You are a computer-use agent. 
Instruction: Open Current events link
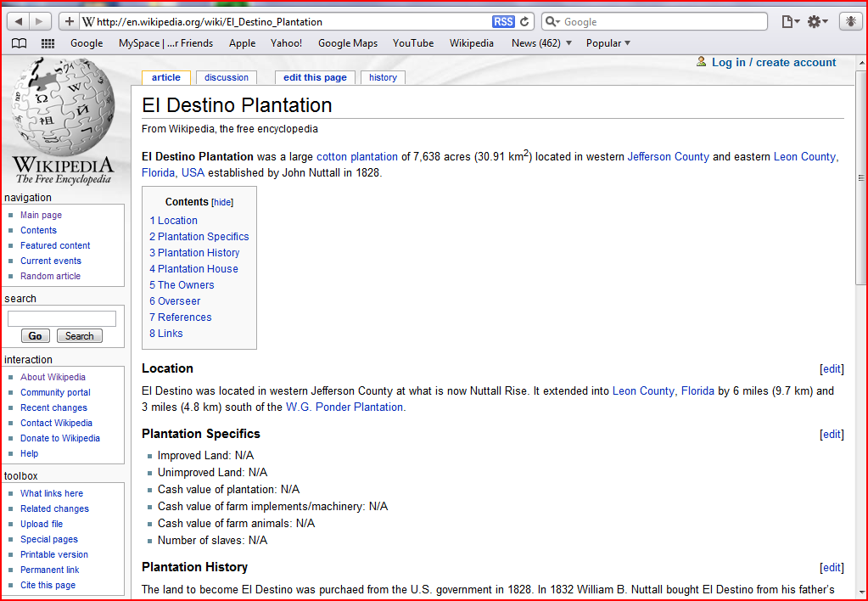pos(51,261)
